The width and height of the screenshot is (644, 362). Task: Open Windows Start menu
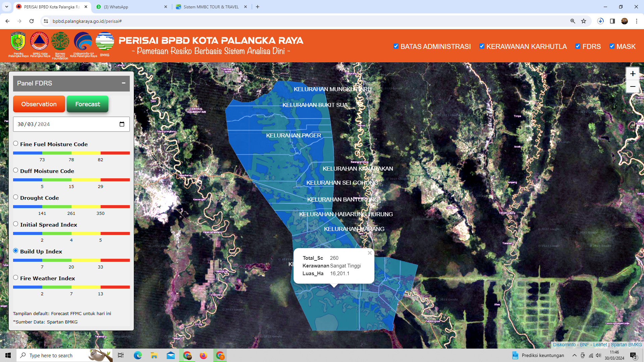(8, 355)
